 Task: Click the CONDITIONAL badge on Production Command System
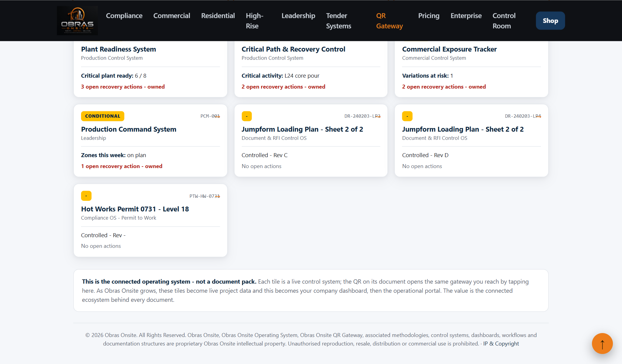[103, 116]
